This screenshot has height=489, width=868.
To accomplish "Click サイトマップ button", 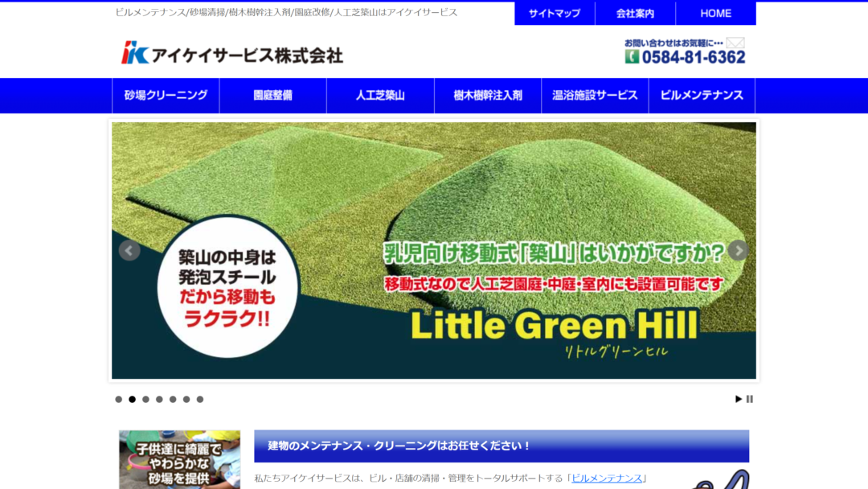I will [555, 14].
